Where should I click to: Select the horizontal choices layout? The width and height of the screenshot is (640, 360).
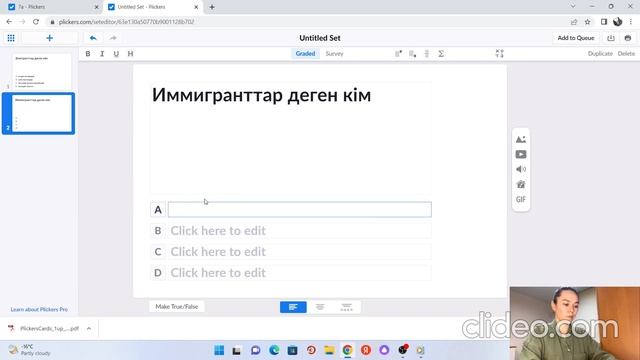pyautogui.click(x=347, y=307)
